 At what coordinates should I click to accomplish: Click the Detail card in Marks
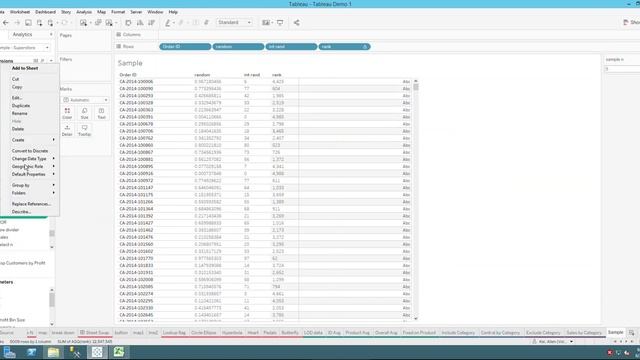click(x=67, y=131)
